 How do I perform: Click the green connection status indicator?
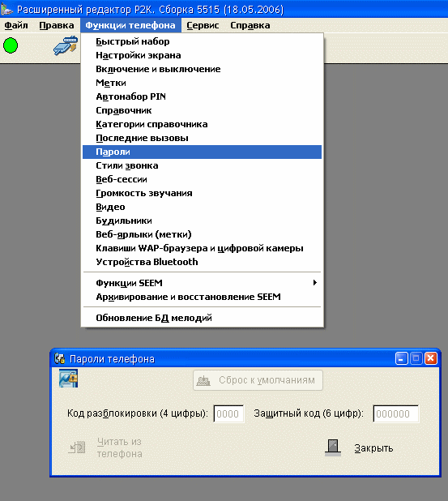[x=11, y=45]
